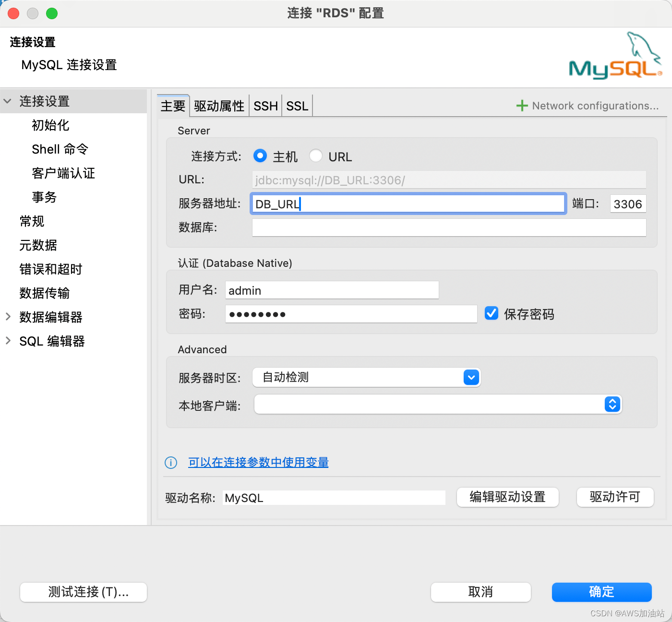Select 常规 in the sidebar
The image size is (672, 622).
coord(32,221)
